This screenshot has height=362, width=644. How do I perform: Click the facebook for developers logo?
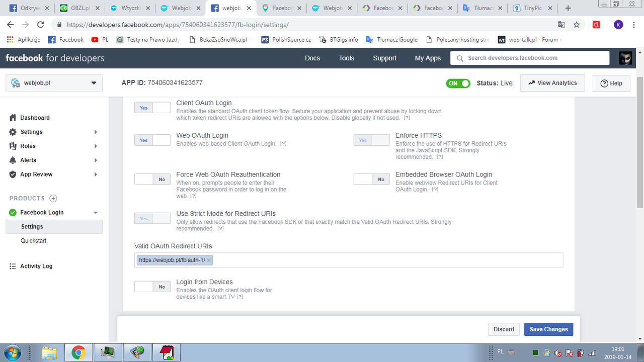click(55, 58)
